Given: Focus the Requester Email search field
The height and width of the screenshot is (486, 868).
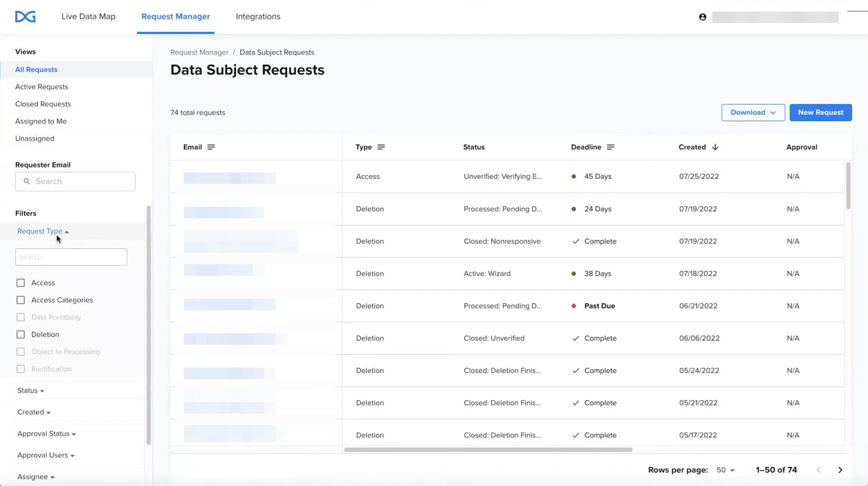Looking at the screenshot, I should coord(75,182).
